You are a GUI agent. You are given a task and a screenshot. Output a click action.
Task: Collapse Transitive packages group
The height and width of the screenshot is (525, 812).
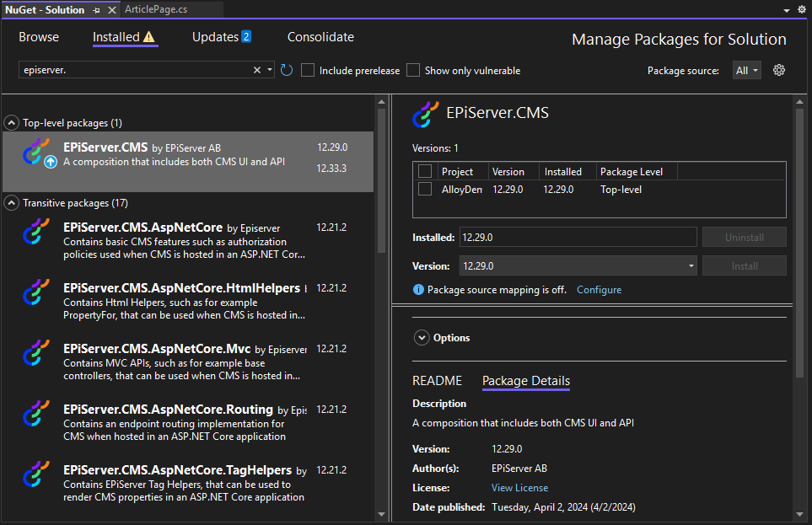pyautogui.click(x=12, y=203)
